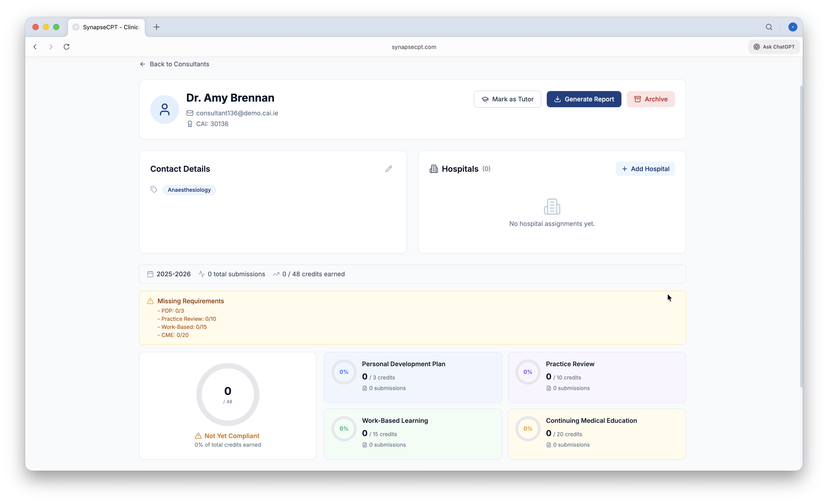Click Dr. Amy Brennan's avatar icon
The image size is (828, 504).
(x=164, y=109)
